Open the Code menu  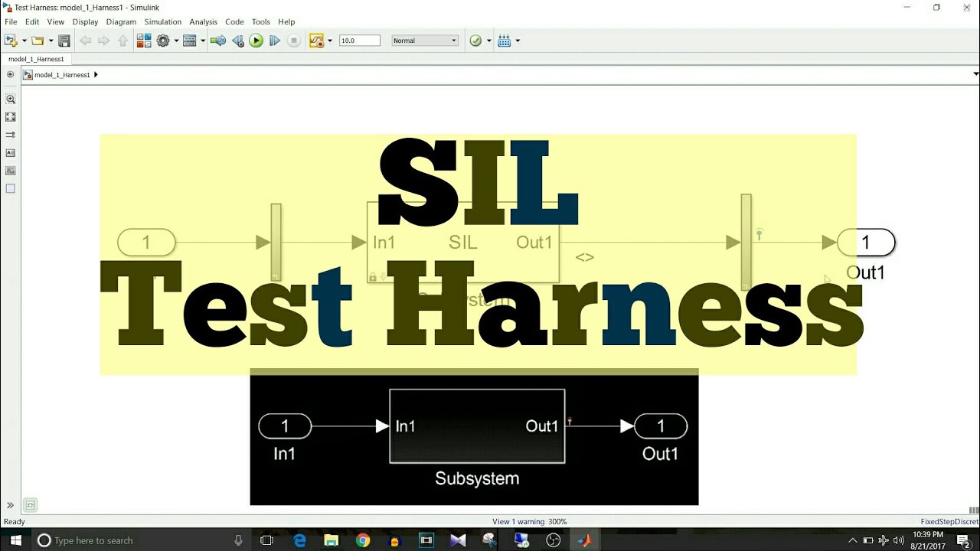point(234,22)
